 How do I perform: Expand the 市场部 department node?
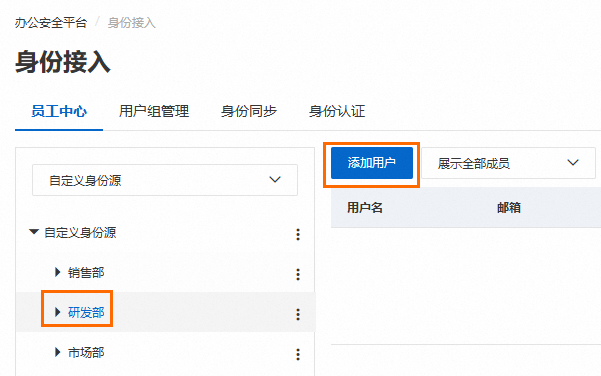57,352
